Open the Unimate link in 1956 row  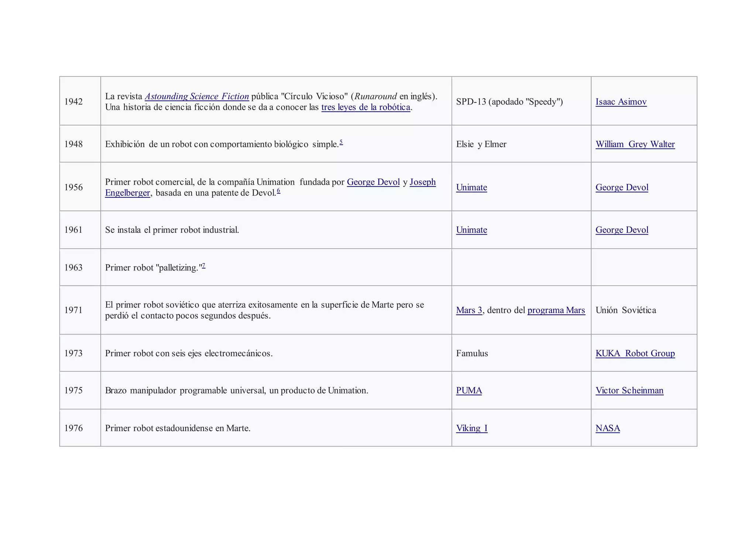pyautogui.click(x=471, y=187)
